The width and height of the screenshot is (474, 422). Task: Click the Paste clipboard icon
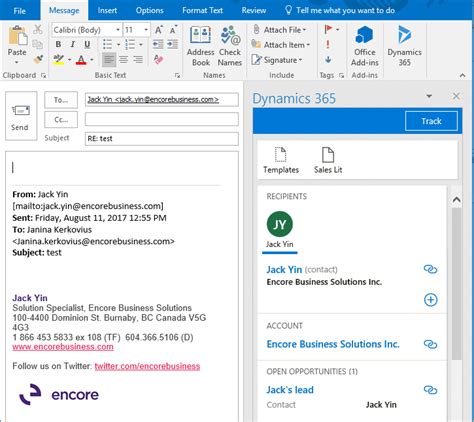pos(17,36)
